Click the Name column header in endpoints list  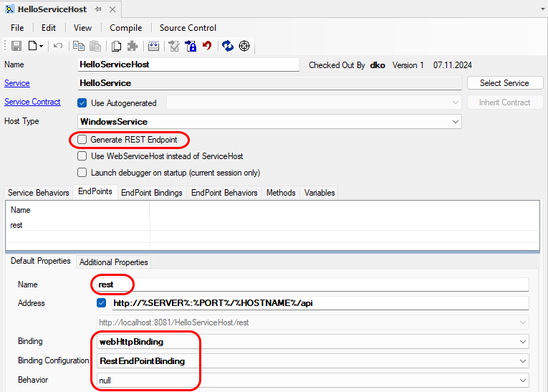(77, 210)
